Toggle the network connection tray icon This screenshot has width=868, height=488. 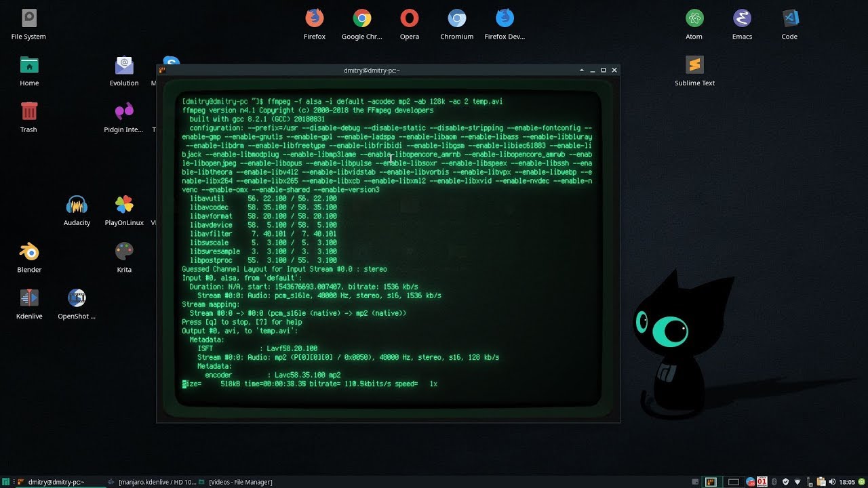coord(798,481)
